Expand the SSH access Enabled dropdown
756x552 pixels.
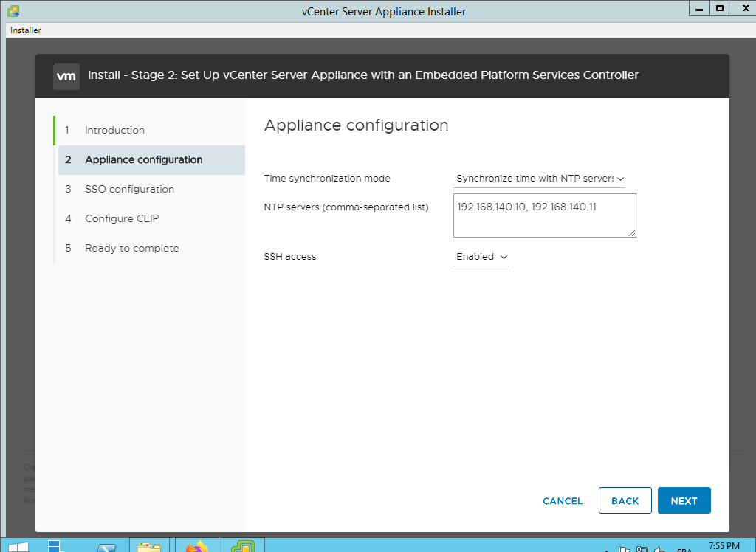tap(481, 257)
